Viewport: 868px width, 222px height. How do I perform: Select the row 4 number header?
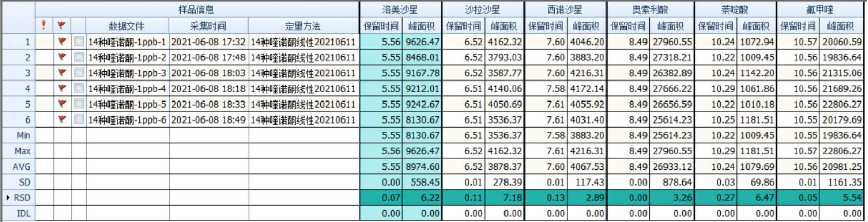(x=18, y=89)
